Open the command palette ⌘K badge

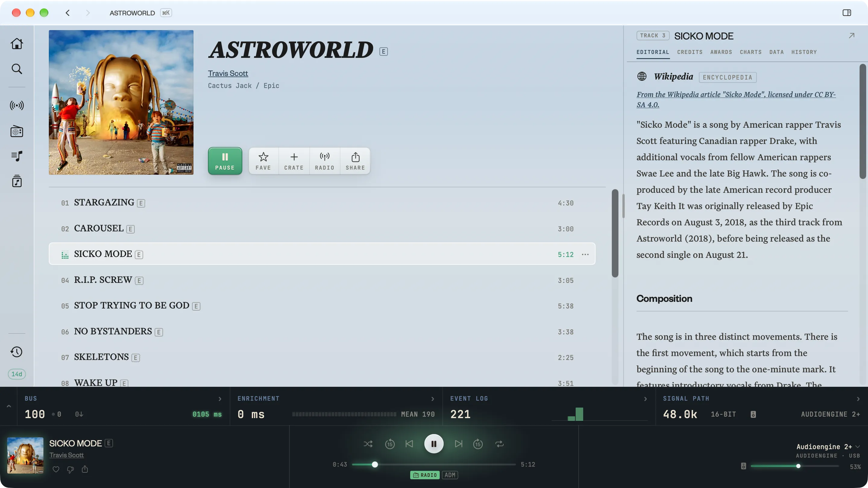[x=166, y=13]
